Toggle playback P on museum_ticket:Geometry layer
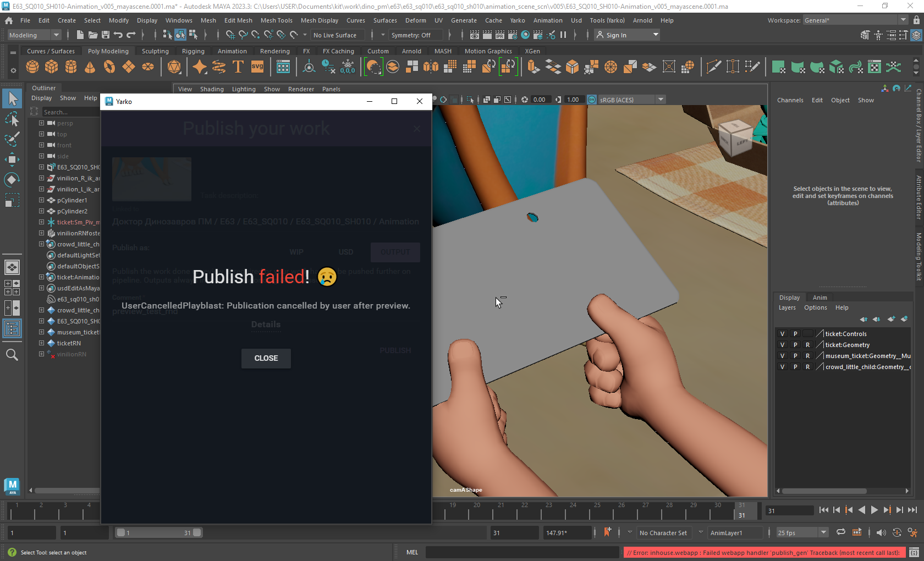Screen dimensions: 924x561 tap(795, 356)
